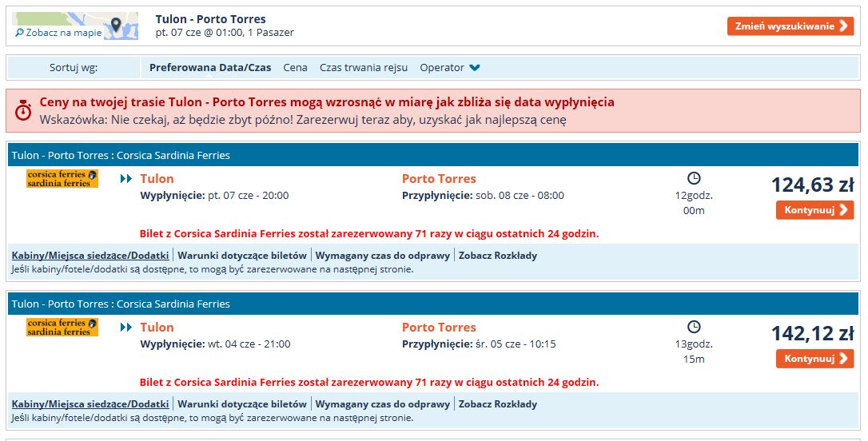
Task: Sort by 'Preferowana Data/Czas'
Action: pyautogui.click(x=210, y=67)
